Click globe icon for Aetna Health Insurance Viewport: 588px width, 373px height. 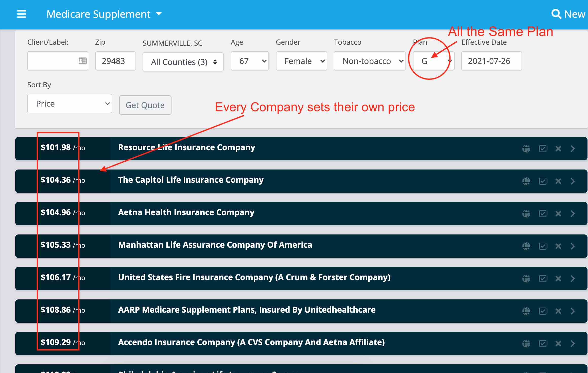pyautogui.click(x=526, y=214)
